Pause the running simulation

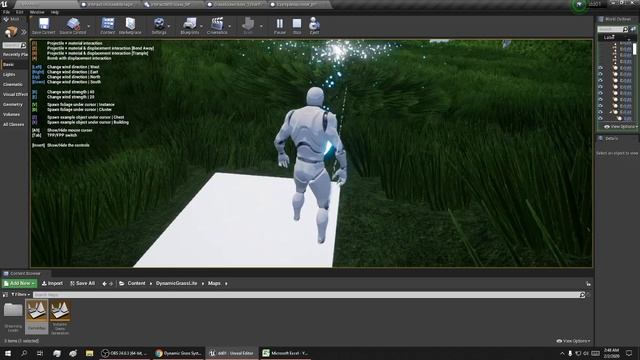(x=280, y=26)
